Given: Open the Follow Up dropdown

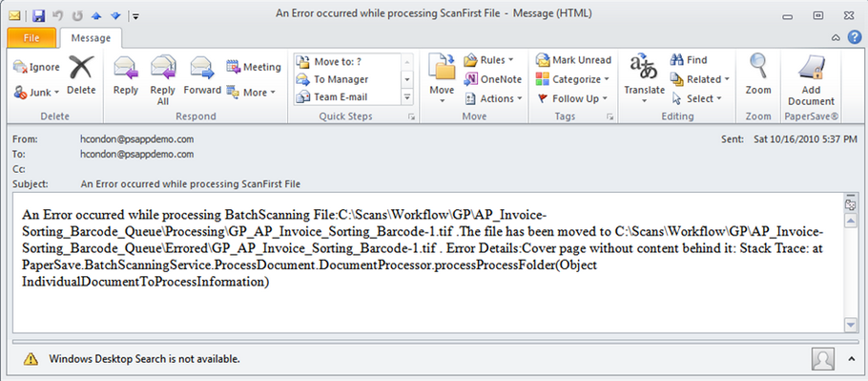Looking at the screenshot, I should (x=572, y=98).
